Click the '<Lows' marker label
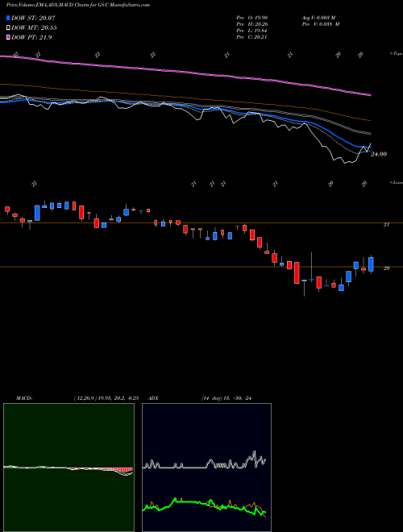This screenshot has width=403, height=532. (x=396, y=182)
